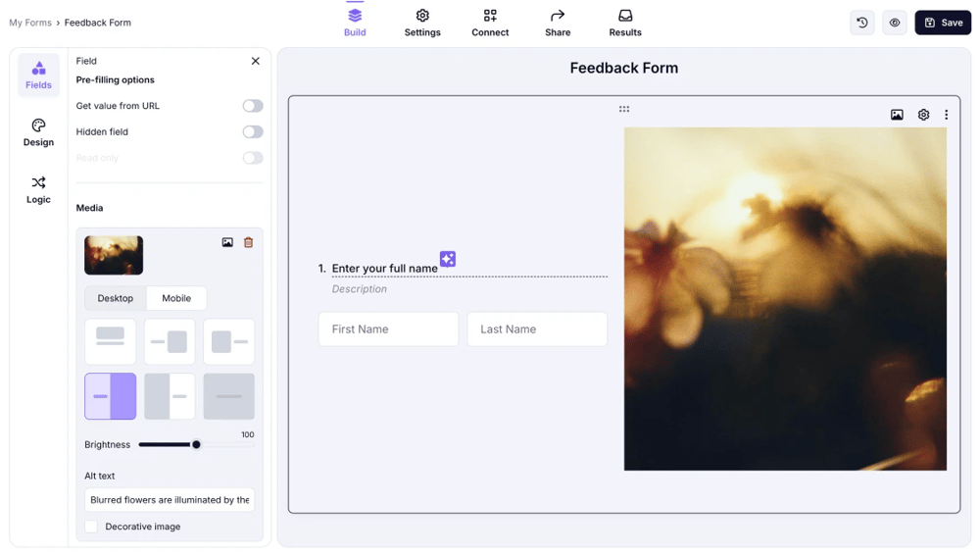Adjust the Brightness slider
The height and width of the screenshot is (554, 980).
pyautogui.click(x=196, y=444)
